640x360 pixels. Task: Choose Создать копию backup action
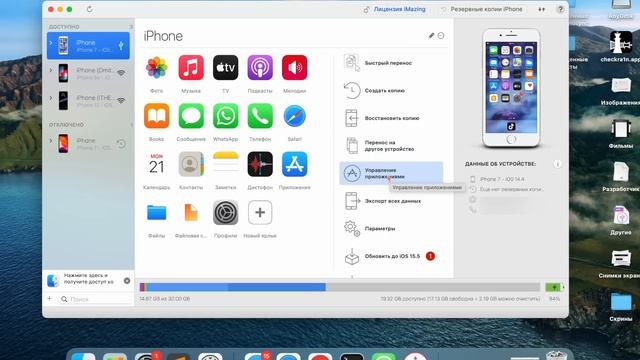pyautogui.click(x=391, y=91)
